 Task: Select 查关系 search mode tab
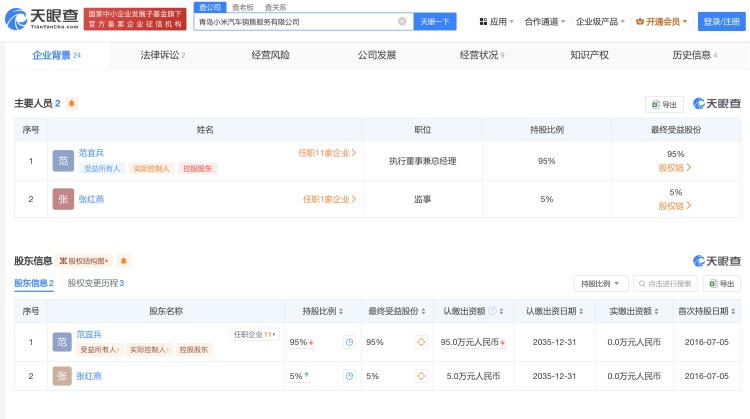click(276, 7)
